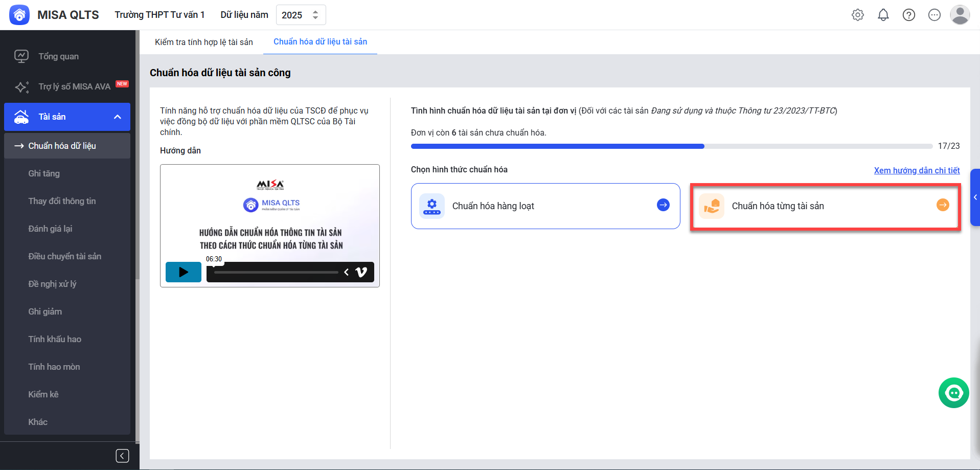The height and width of the screenshot is (470, 980).
Task: Click the MISA QLTS logo icon
Action: 19,15
